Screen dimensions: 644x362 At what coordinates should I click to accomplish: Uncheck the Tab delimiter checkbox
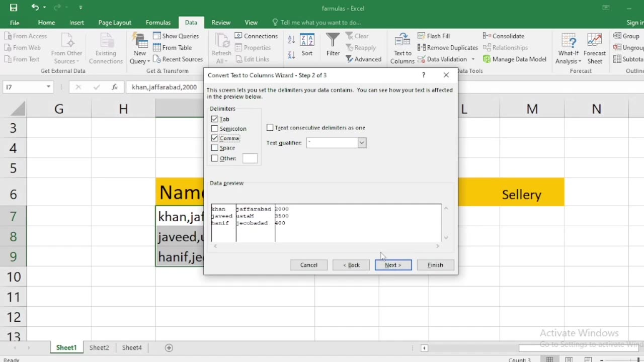pyautogui.click(x=215, y=119)
